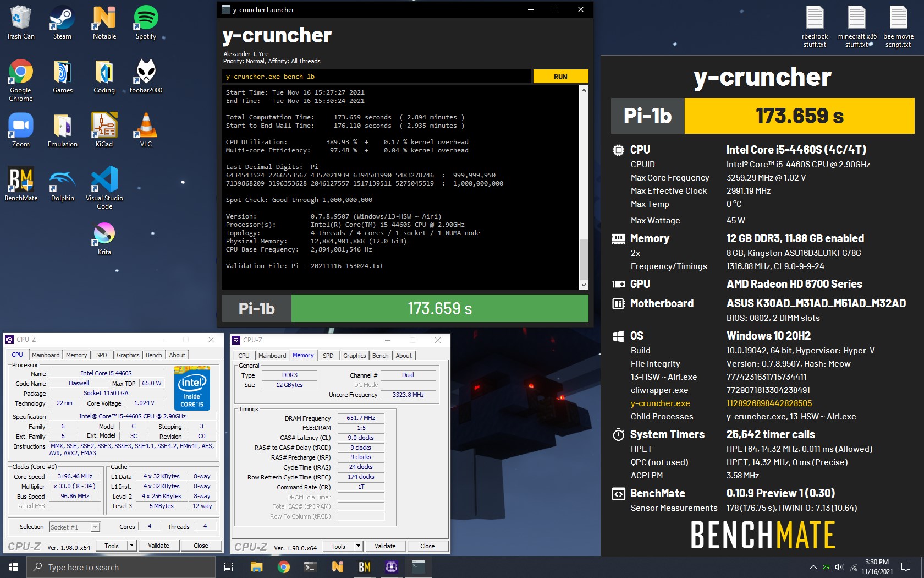924x578 pixels.
Task: Open Krita desktop shortcut
Action: click(104, 238)
